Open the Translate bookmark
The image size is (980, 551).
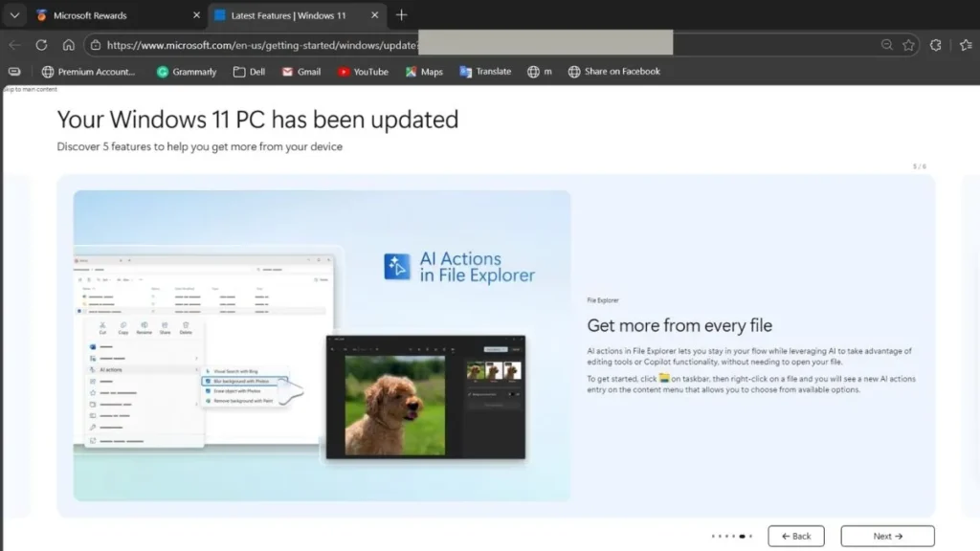485,71
